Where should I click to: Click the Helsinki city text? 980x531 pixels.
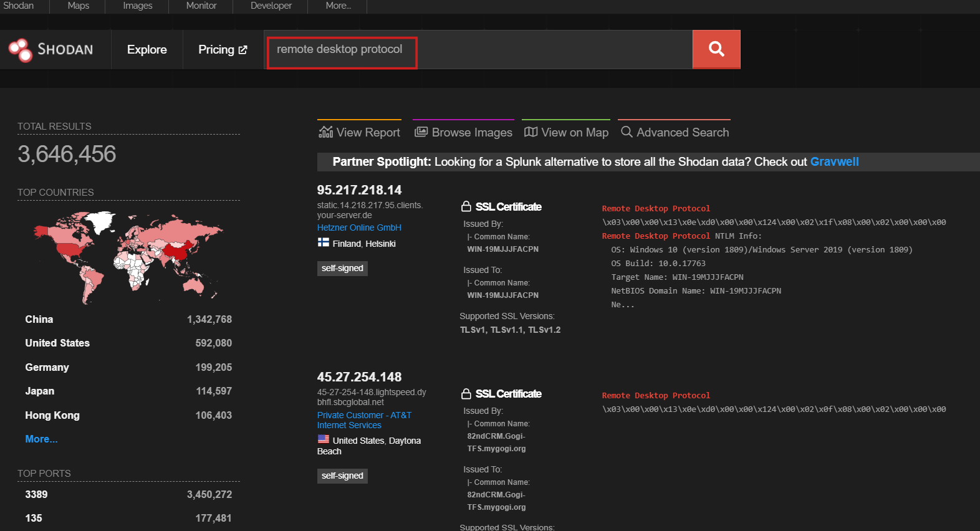pos(380,244)
